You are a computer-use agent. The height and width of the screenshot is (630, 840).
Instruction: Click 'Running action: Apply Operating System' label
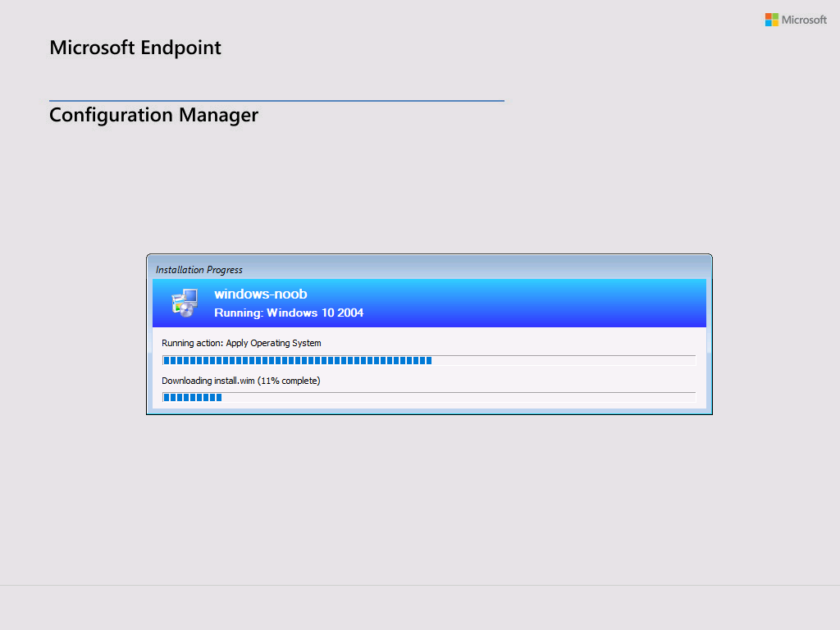coord(242,344)
